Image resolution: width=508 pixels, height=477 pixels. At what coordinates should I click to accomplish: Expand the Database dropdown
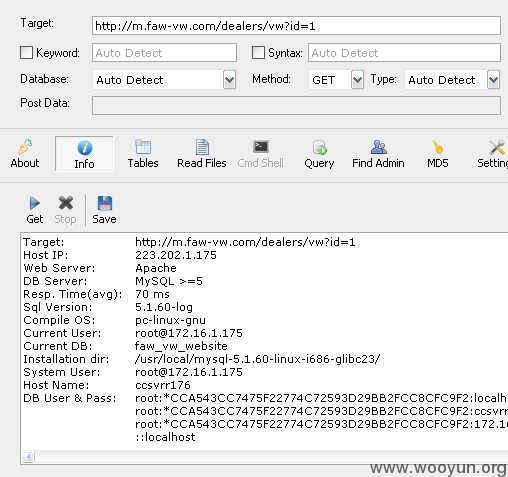coord(229,80)
